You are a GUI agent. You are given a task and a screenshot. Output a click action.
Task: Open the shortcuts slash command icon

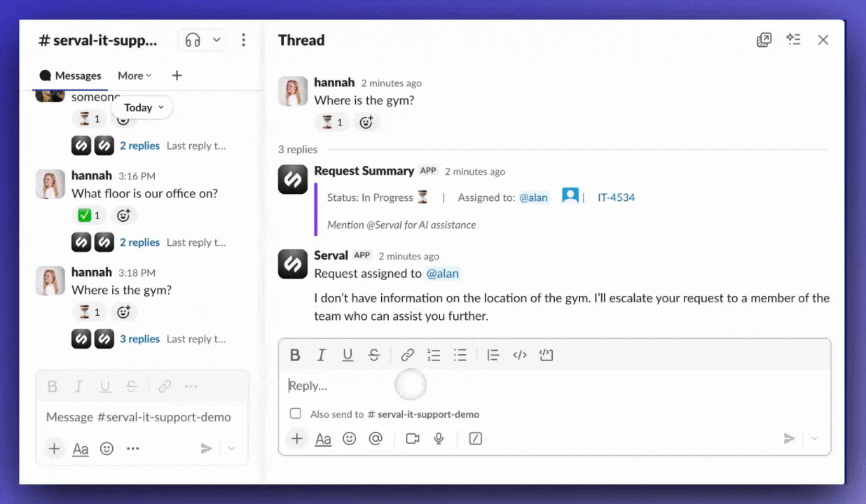[x=475, y=438]
